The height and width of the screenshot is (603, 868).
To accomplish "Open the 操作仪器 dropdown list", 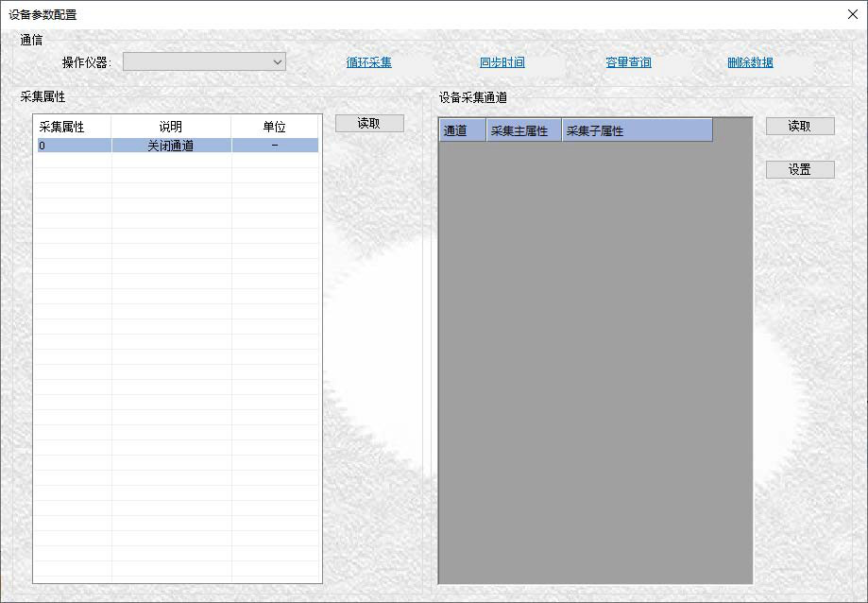I will click(204, 62).
